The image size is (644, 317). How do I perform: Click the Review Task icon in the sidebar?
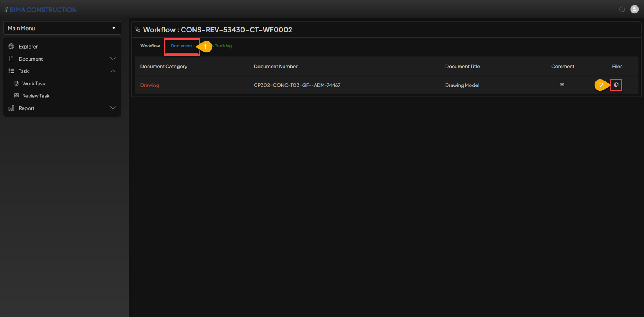(17, 95)
